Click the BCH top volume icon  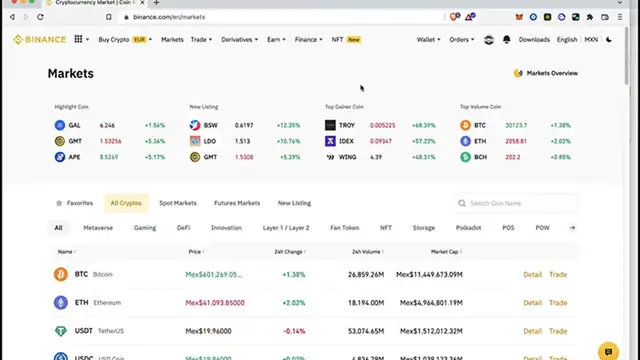point(465,157)
